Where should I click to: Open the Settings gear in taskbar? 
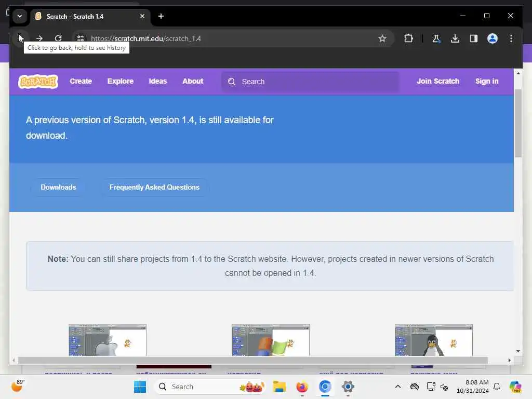(348, 387)
